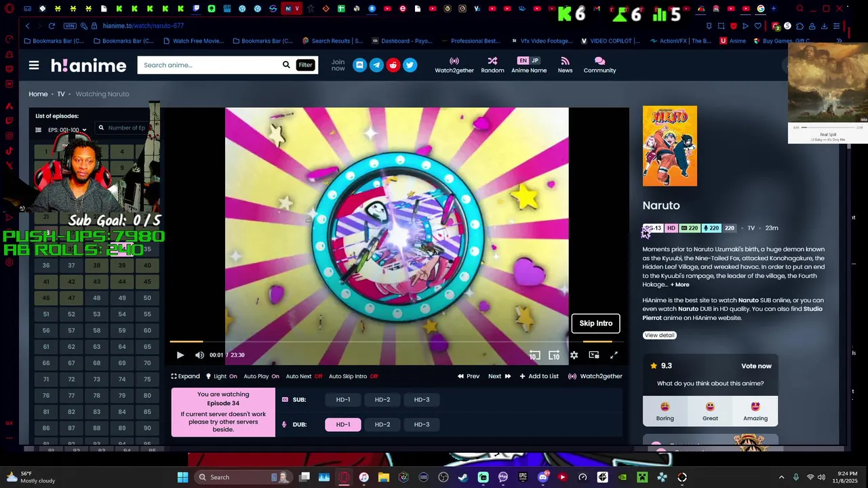Screen dimensions: 868x488
Task: Skip forward 10 seconds in video
Action: click(x=554, y=355)
